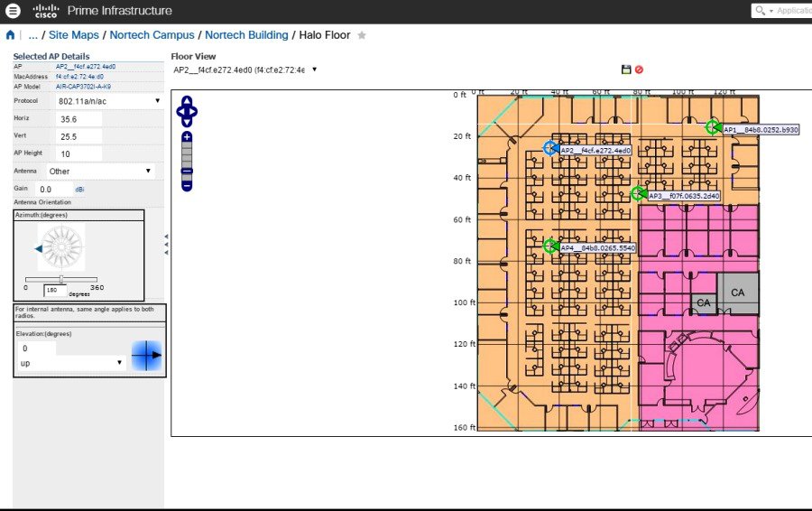Click the map pan navigation control

coord(187,111)
